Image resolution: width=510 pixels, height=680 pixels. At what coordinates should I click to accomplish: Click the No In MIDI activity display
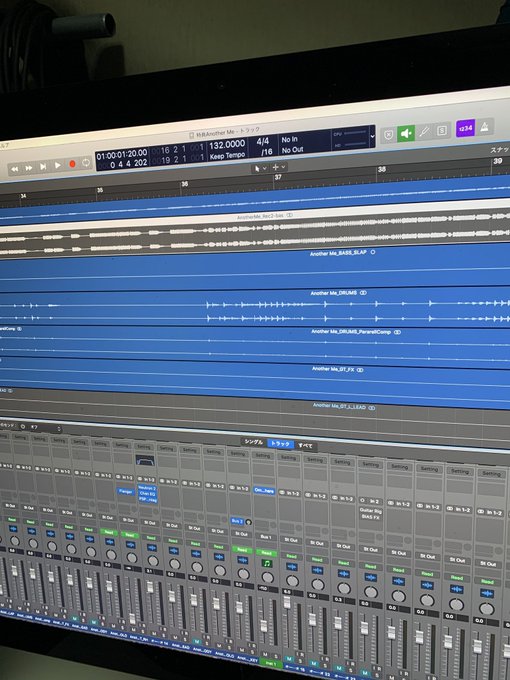click(289, 140)
